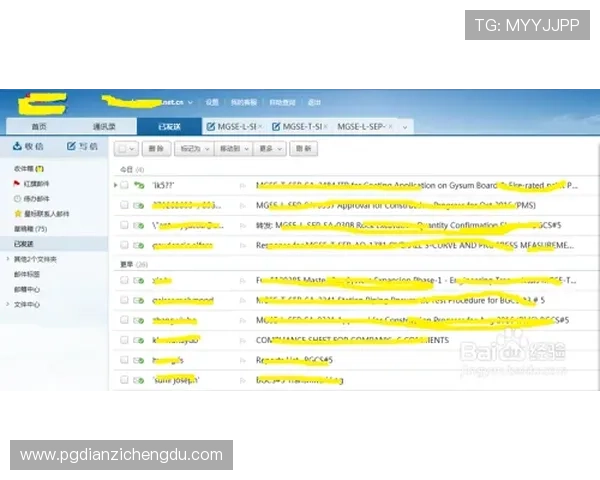Expand the 文件中心 section

[8, 304]
